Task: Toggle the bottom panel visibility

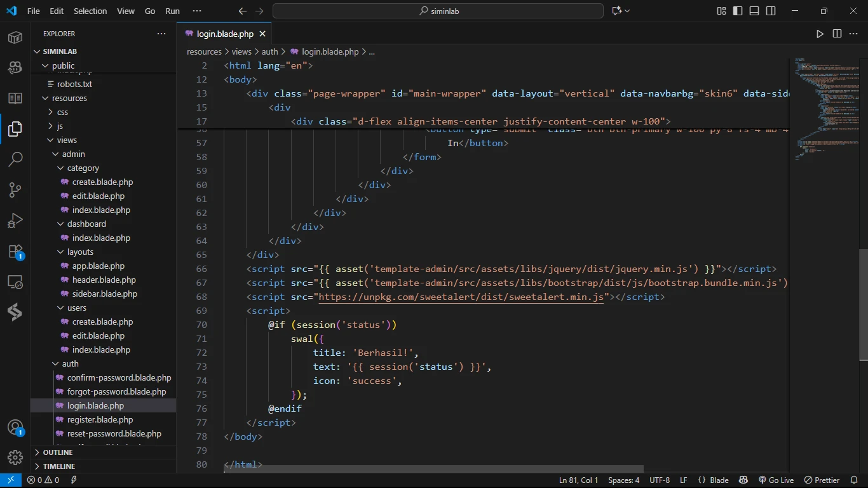Action: click(x=754, y=11)
